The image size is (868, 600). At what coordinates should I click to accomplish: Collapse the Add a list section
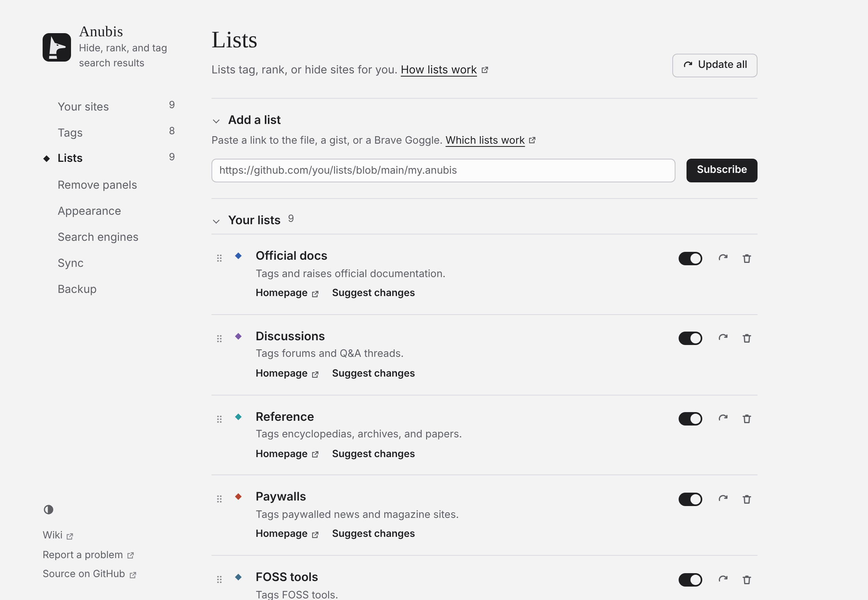pos(216,121)
